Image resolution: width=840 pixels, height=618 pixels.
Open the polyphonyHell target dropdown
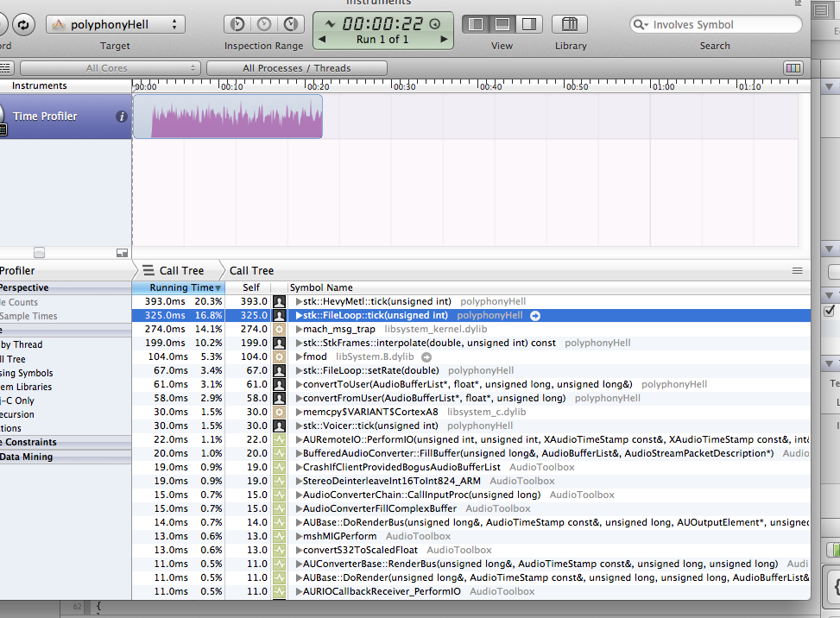pos(116,25)
